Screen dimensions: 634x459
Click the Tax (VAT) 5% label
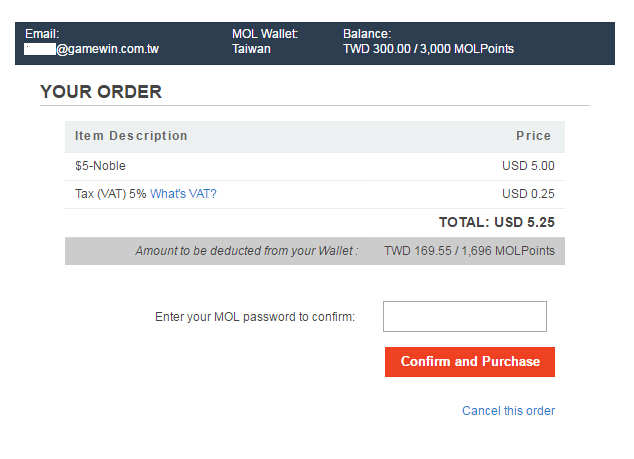(x=110, y=194)
